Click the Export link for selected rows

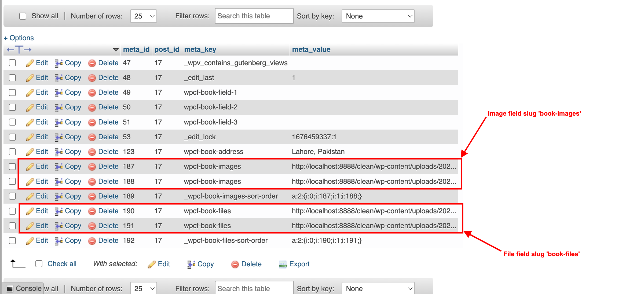299,264
